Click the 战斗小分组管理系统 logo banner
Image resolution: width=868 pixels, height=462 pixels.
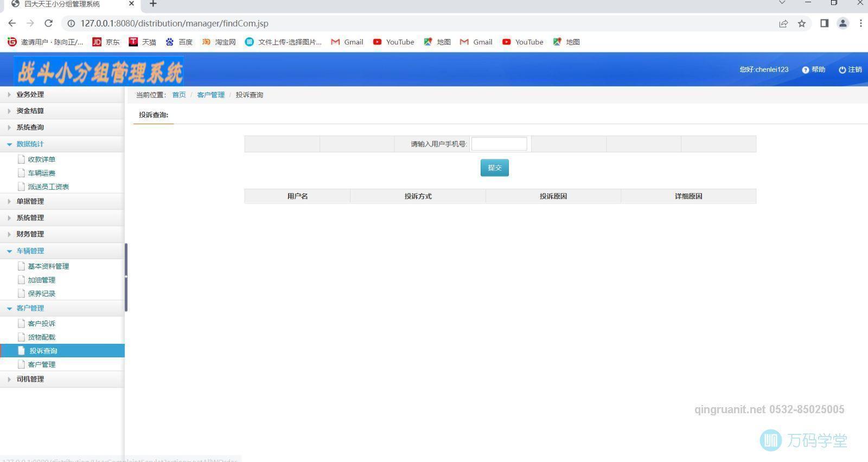pyautogui.click(x=99, y=71)
